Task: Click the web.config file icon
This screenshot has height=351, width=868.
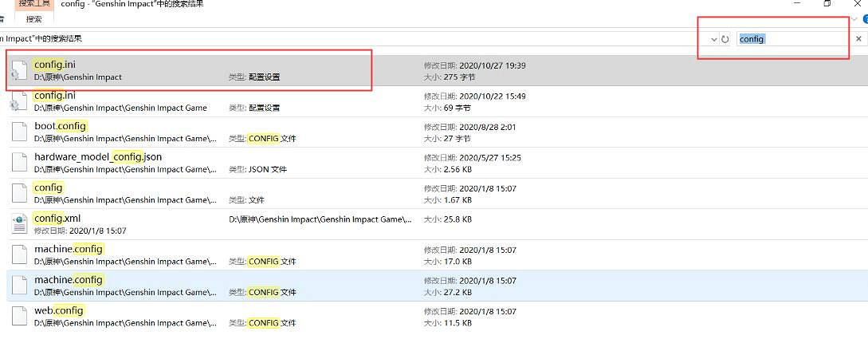Action: click(19, 316)
